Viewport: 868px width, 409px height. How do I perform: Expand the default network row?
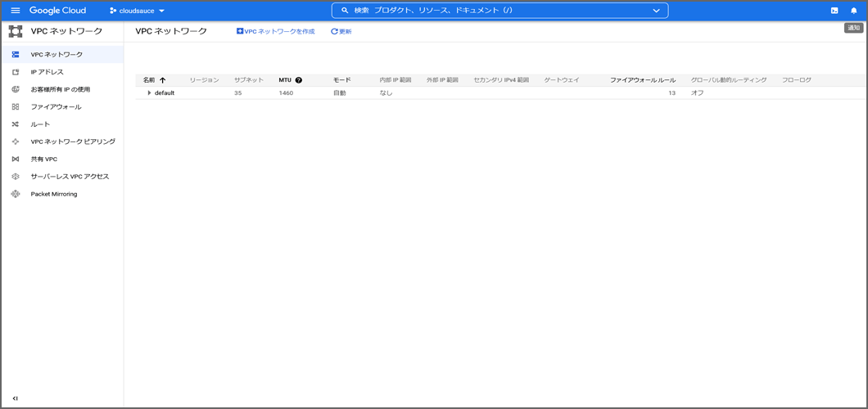coord(149,93)
